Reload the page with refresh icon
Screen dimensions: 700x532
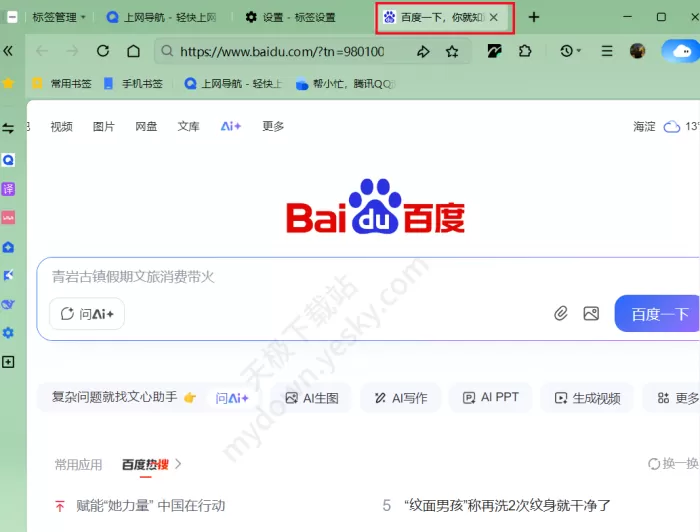tap(103, 51)
